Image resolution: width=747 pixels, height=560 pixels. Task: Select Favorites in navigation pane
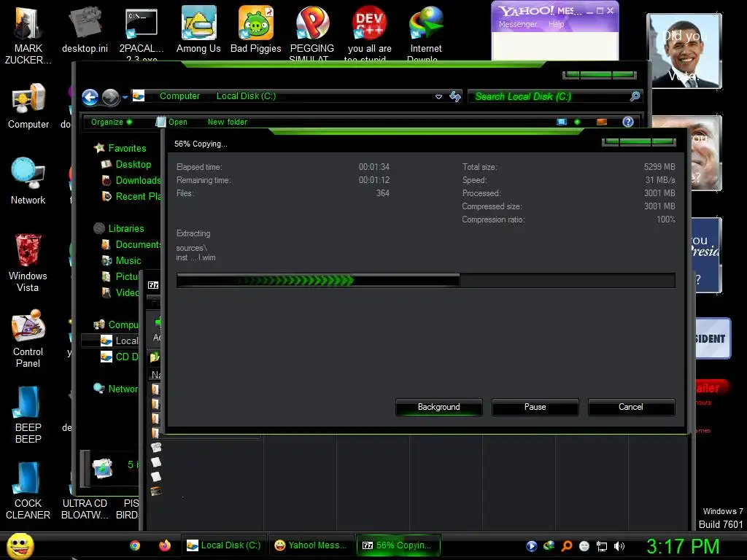(120, 148)
